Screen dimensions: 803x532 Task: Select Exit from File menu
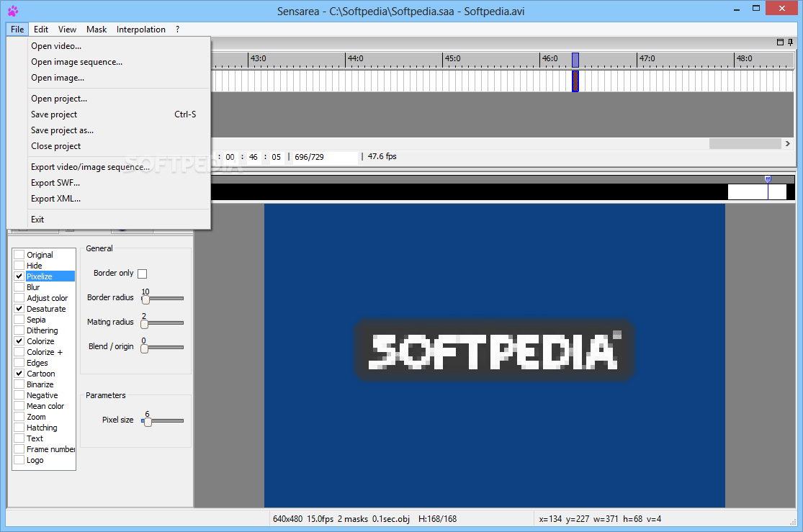[109, 219]
